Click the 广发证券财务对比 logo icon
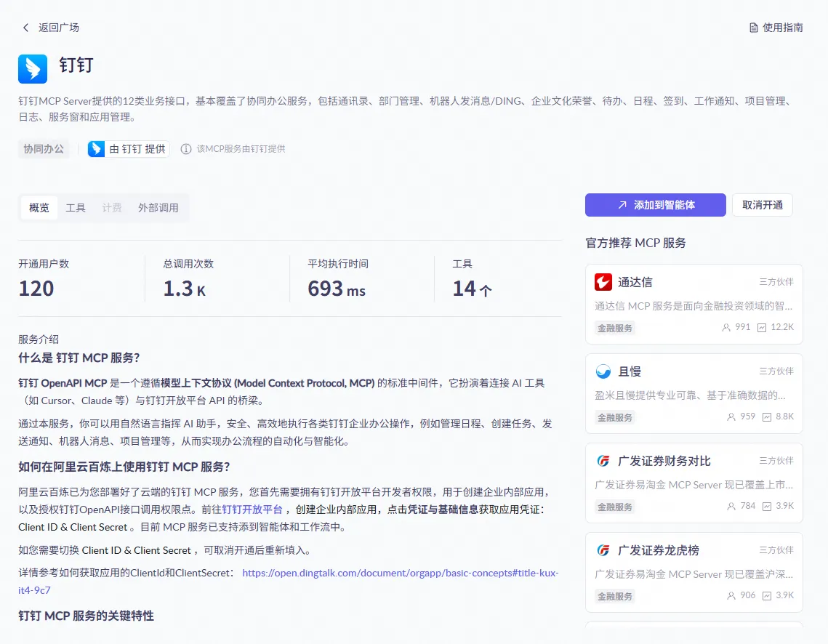828x644 pixels. click(603, 461)
